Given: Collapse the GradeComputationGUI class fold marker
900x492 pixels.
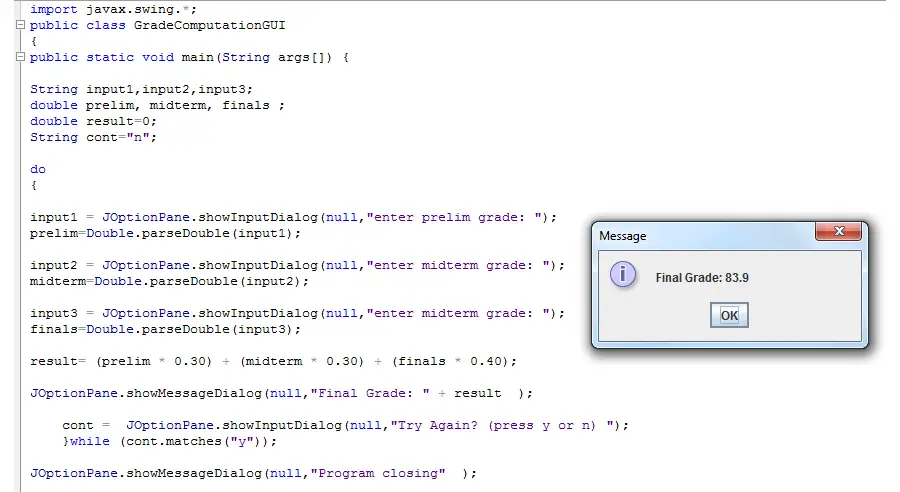Looking at the screenshot, I should click(20, 25).
